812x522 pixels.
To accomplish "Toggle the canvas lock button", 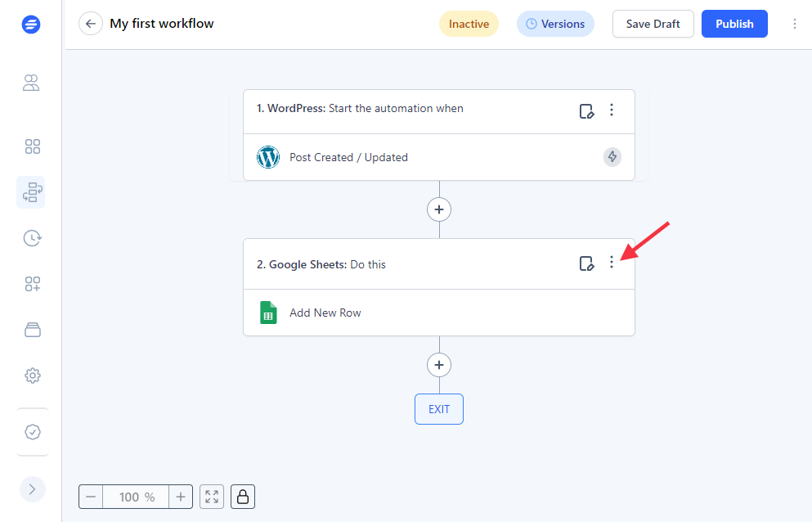I will [x=242, y=497].
